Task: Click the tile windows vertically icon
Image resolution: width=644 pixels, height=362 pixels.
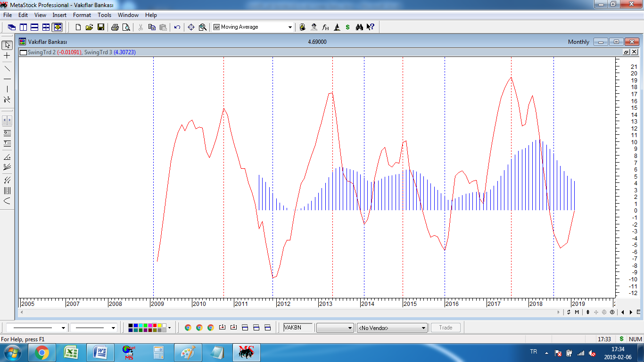Action: click(x=23, y=27)
